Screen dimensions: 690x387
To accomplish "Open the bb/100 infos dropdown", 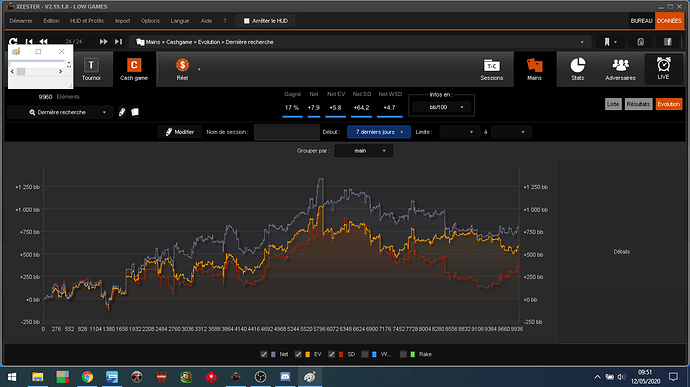I will click(441, 107).
